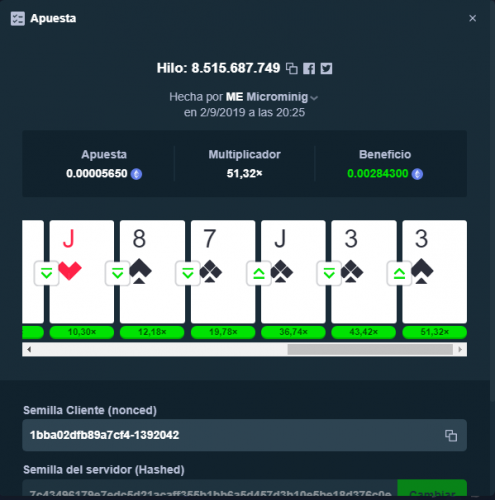Click the Apuesta checklist icon

click(x=18, y=18)
